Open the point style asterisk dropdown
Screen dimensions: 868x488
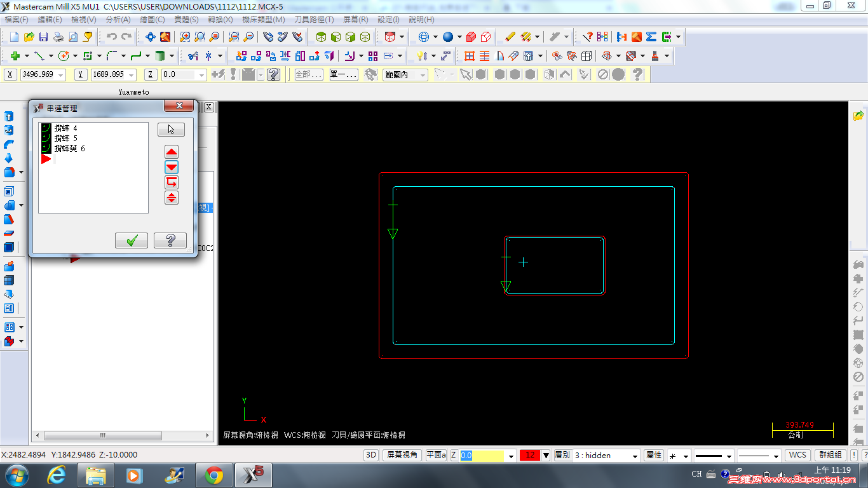(687, 456)
